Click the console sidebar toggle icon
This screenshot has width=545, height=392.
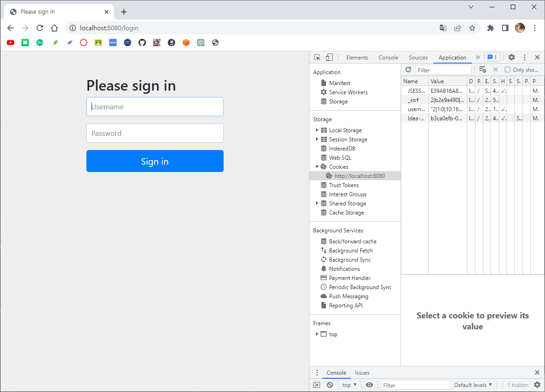click(317, 385)
